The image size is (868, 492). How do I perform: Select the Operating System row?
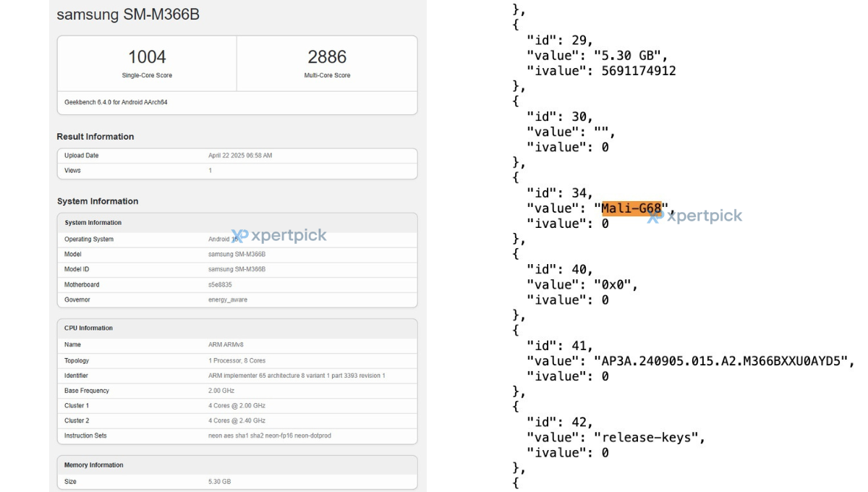click(x=89, y=239)
